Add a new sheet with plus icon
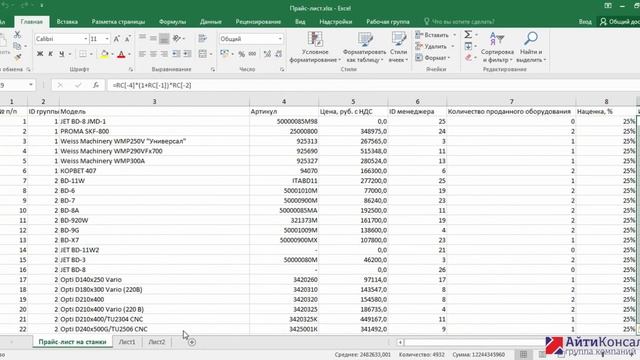Image resolution: width=640 pixels, height=360 pixels. [191, 342]
